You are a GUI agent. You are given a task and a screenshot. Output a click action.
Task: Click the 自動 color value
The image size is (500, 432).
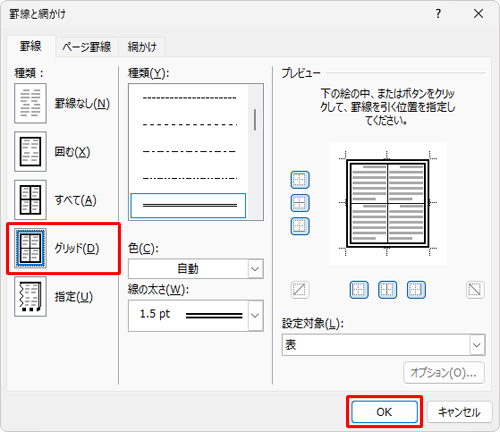coord(188,269)
